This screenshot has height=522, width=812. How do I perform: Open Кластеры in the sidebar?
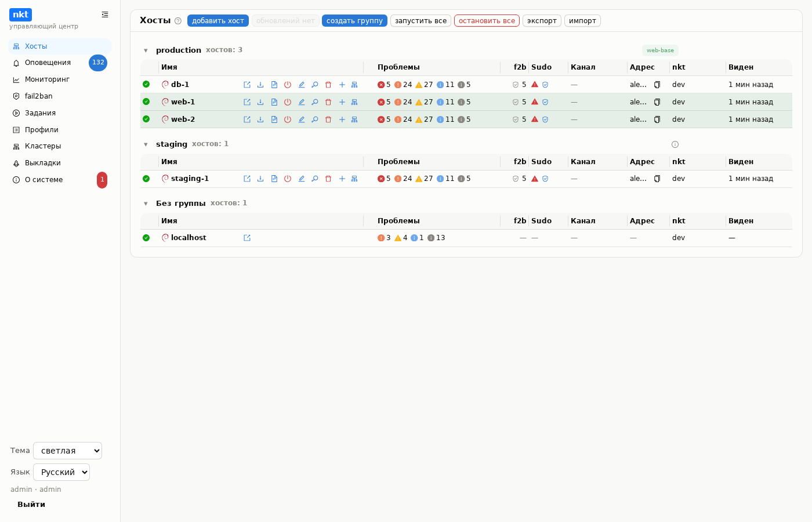pyautogui.click(x=60, y=146)
